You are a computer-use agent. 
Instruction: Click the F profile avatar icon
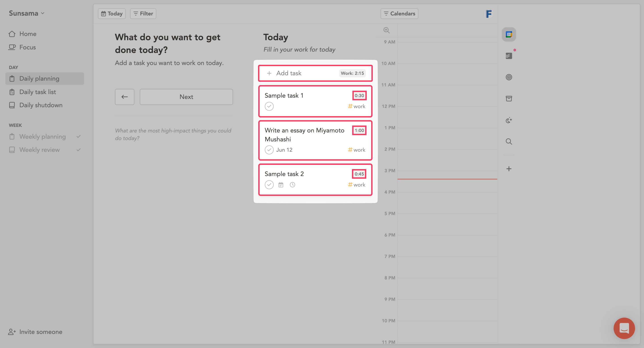(489, 13)
